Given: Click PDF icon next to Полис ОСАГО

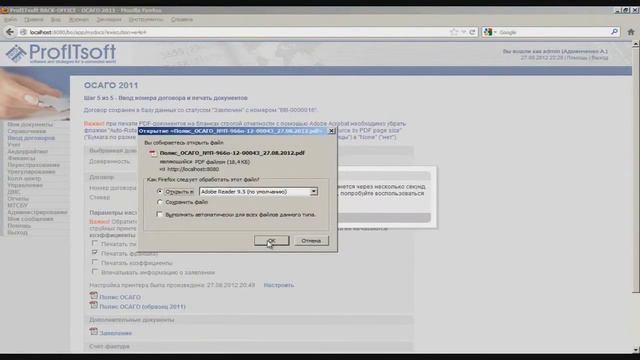Looking at the screenshot, I should pyautogui.click(x=93, y=296).
